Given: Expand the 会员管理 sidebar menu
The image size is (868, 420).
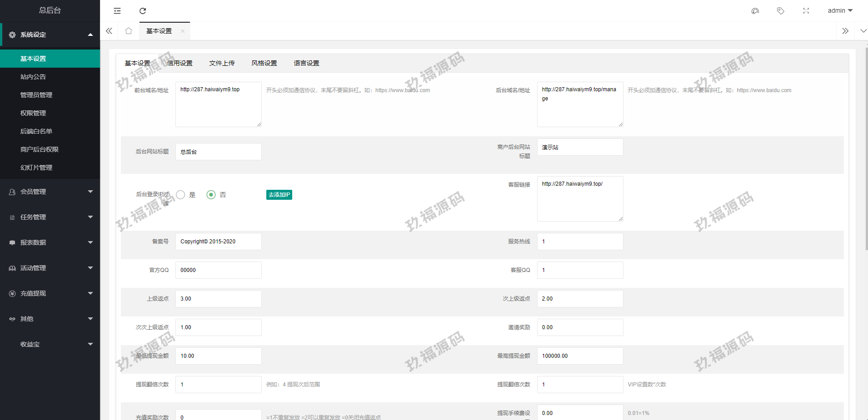Looking at the screenshot, I should 50,192.
